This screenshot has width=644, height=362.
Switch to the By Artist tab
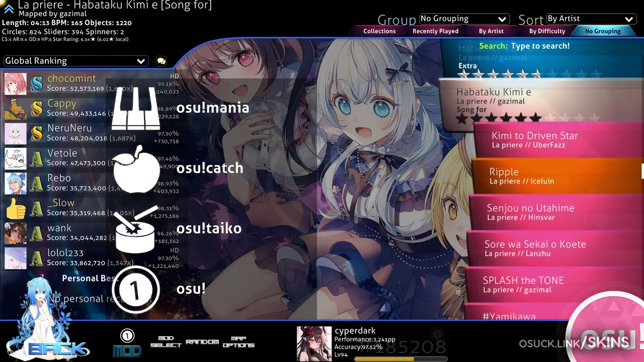click(x=491, y=31)
